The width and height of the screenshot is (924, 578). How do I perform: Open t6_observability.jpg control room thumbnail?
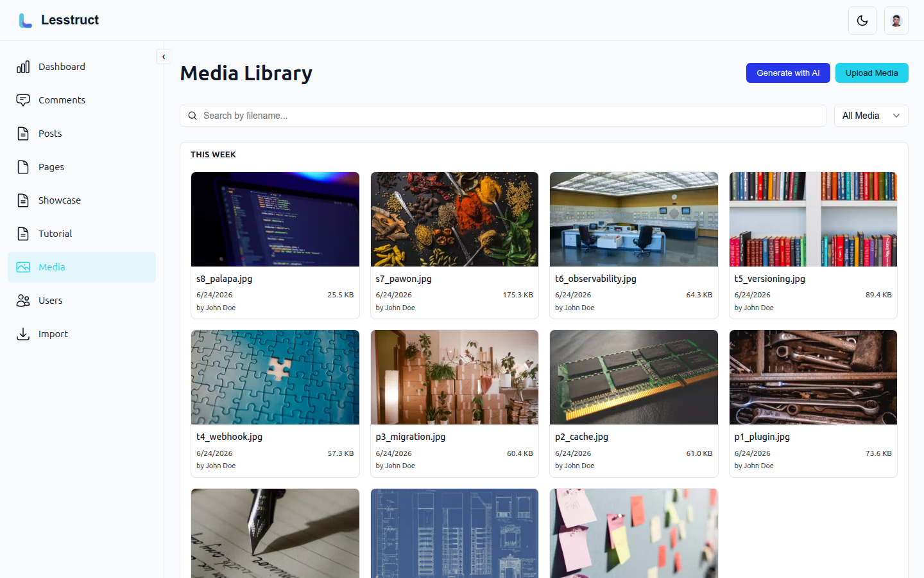click(634, 219)
